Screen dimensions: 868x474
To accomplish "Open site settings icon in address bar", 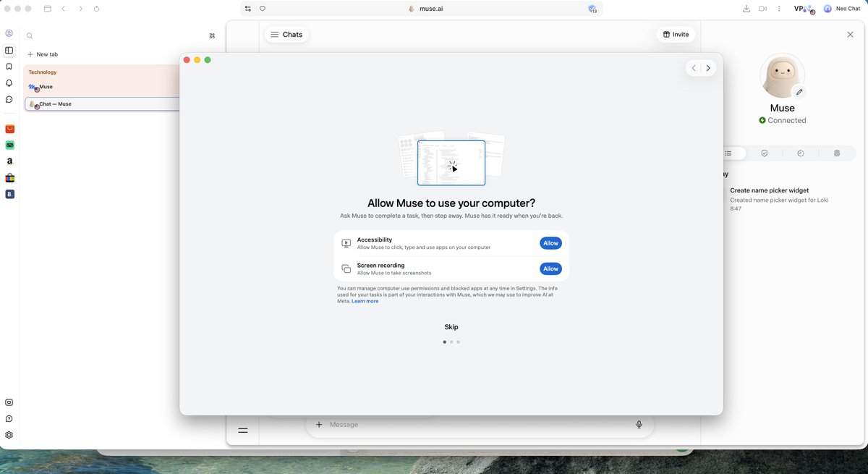I will click(x=248, y=9).
